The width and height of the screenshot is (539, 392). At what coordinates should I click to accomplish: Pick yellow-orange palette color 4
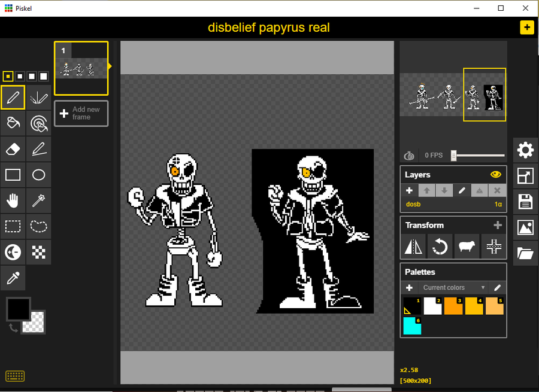tap(474, 306)
